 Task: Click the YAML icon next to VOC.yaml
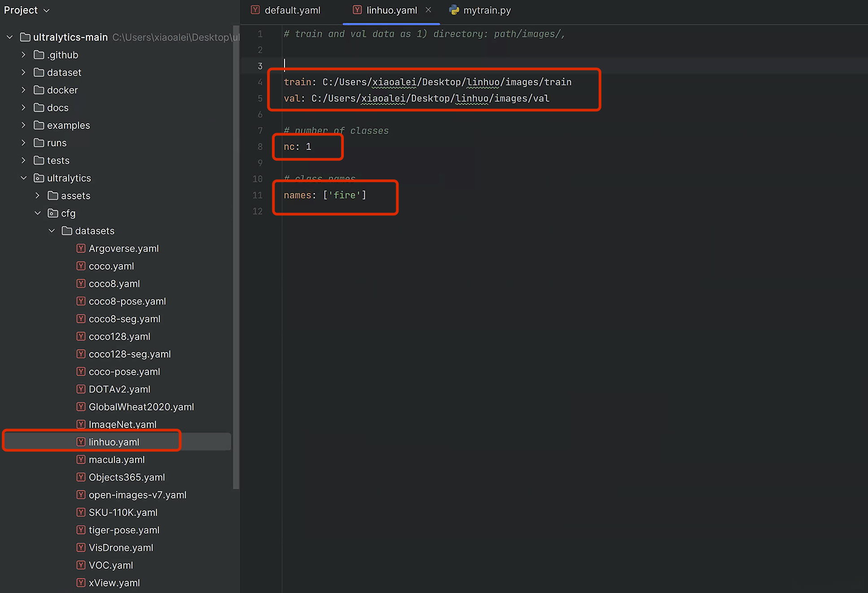click(81, 565)
